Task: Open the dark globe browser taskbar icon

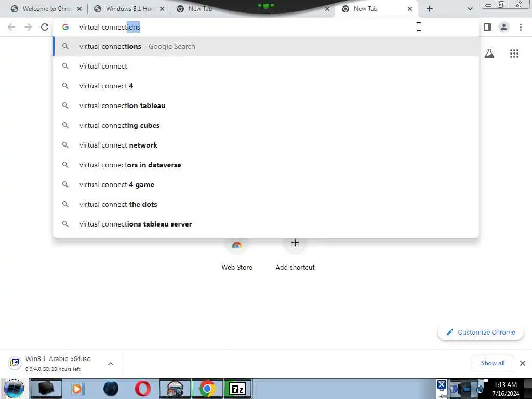Action: [111, 389]
